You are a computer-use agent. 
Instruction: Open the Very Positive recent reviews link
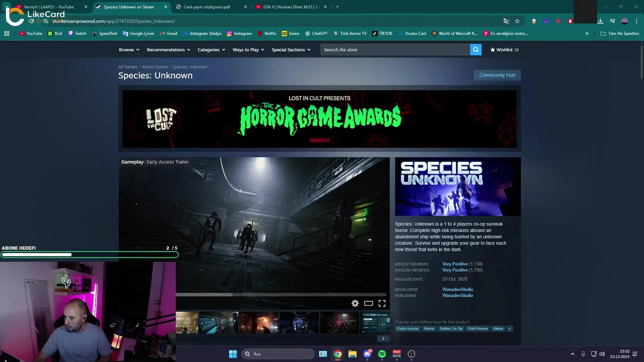tap(455, 264)
